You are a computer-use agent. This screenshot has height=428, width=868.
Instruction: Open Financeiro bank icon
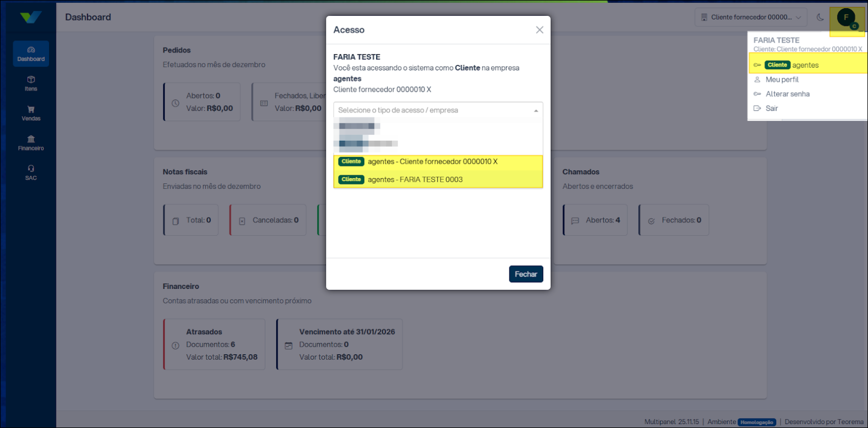pos(31,139)
